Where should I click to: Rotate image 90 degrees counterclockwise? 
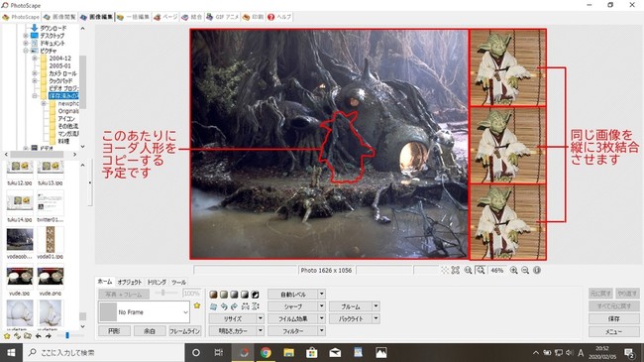[x=224, y=306]
